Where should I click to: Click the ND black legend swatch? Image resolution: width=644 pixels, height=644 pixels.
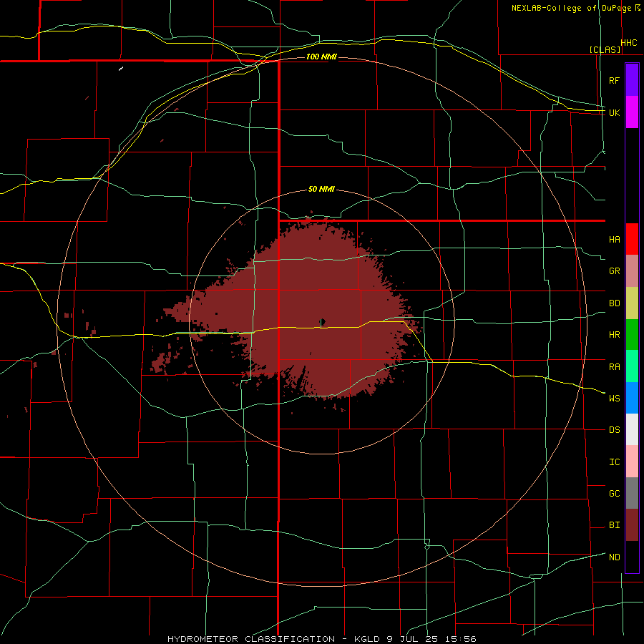click(632, 557)
